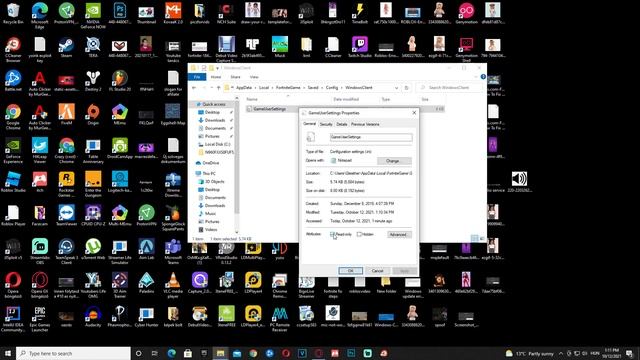Viewport: 640px width, 360px height.
Task: Launch Microsoft Edge from the desktop
Action: coord(40,15)
